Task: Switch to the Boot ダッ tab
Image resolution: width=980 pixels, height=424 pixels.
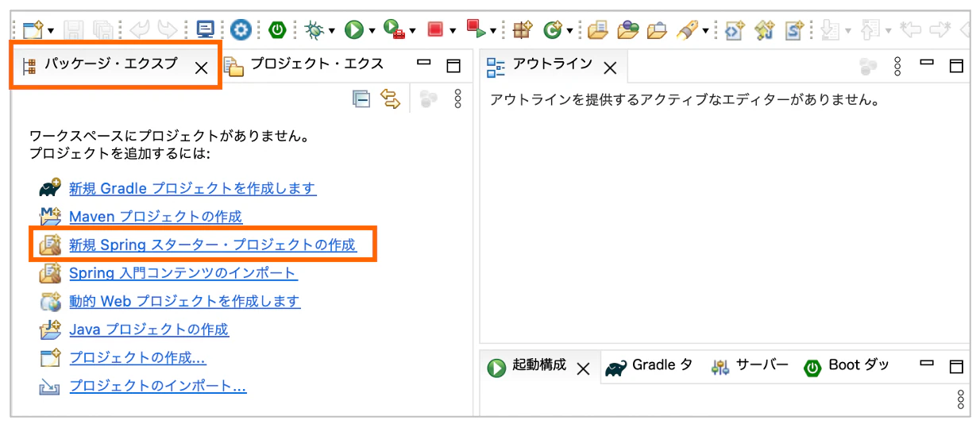Action: click(x=847, y=366)
